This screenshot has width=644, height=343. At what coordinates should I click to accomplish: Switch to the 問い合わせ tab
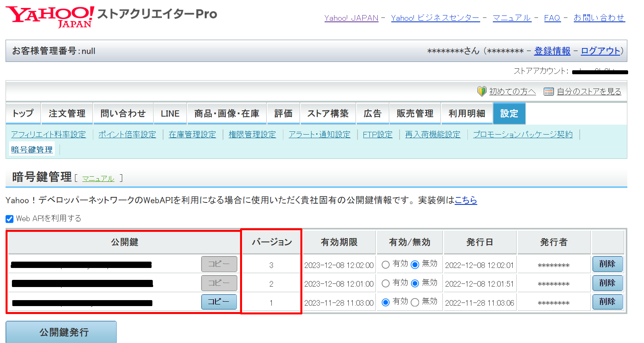tap(123, 114)
